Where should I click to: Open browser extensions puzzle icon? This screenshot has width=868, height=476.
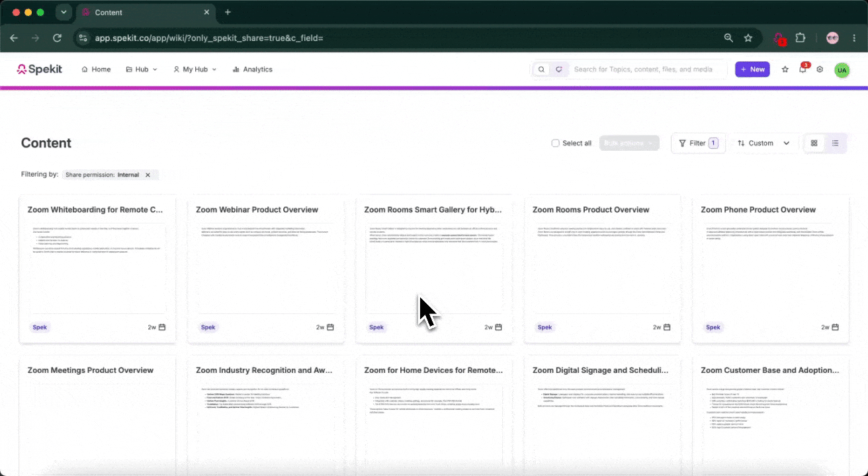800,38
